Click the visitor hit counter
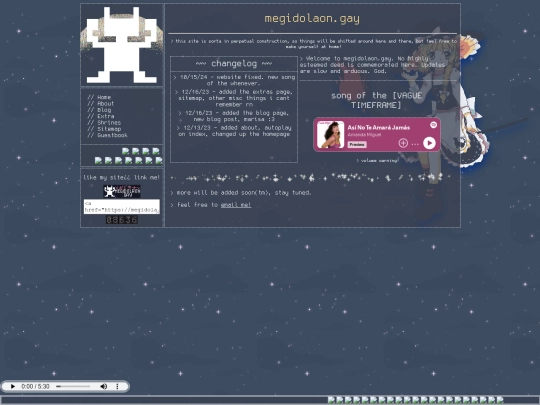This screenshot has width=540, height=405. [122, 220]
